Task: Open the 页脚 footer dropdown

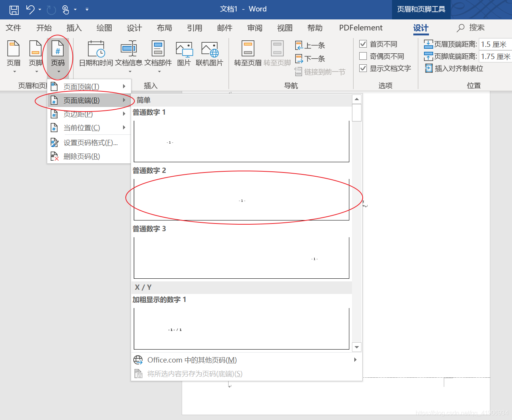Action: coord(36,56)
